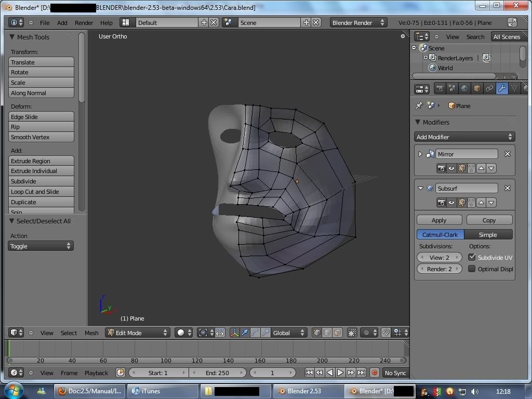Viewport: 532px width, 399px height.
Task: Expand the Mirror modifier panel
Action: point(420,154)
